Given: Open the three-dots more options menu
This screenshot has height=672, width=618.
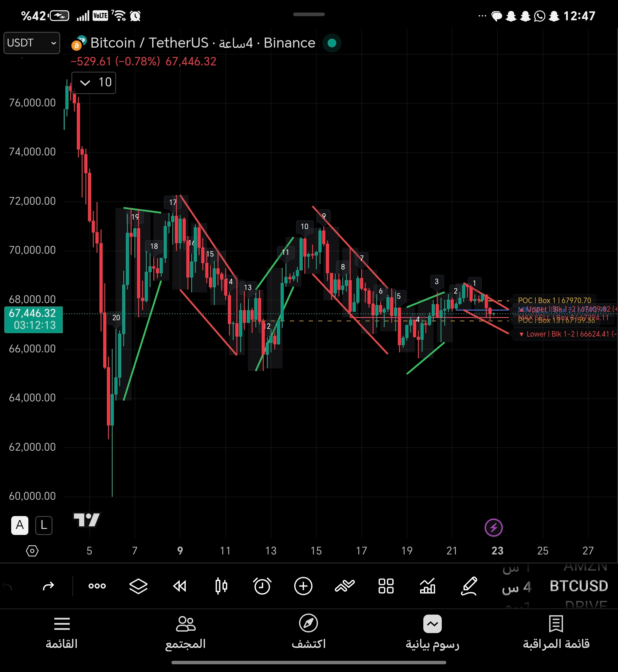Looking at the screenshot, I should tap(97, 586).
